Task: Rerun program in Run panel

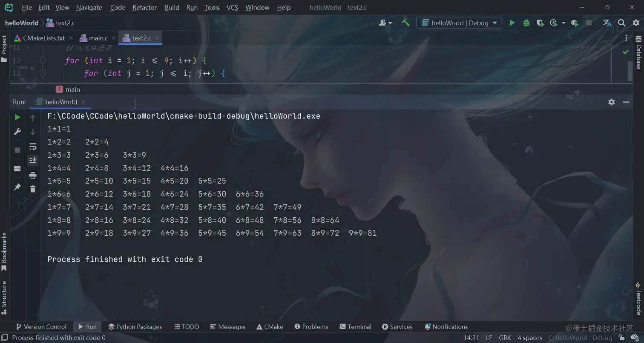Action: pyautogui.click(x=17, y=117)
